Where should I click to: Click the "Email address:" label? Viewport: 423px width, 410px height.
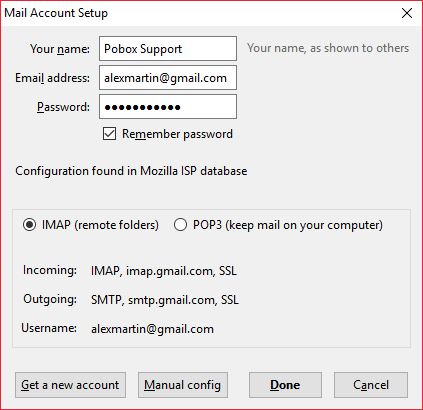pyautogui.click(x=52, y=78)
